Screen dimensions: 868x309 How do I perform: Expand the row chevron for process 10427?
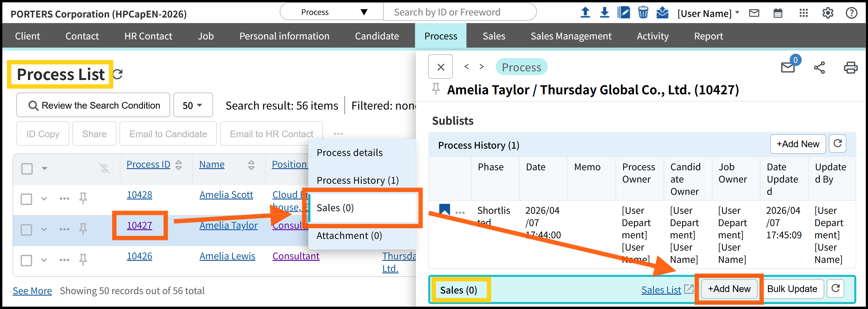44,230
